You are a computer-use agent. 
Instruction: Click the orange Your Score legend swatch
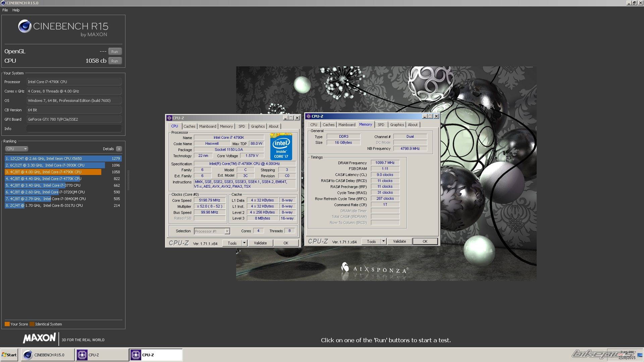pyautogui.click(x=7, y=324)
